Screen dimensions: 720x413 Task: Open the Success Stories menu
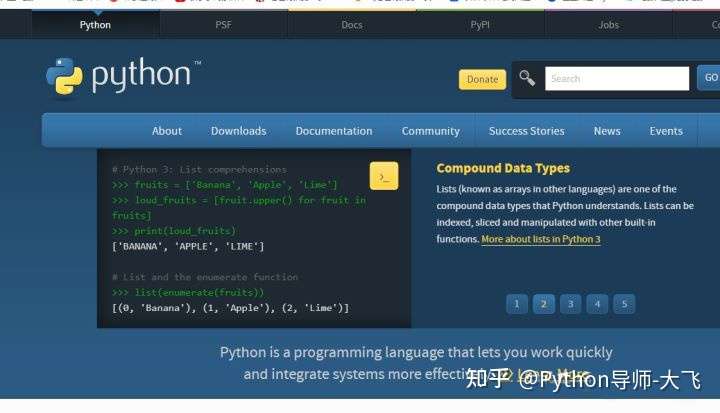click(x=526, y=131)
